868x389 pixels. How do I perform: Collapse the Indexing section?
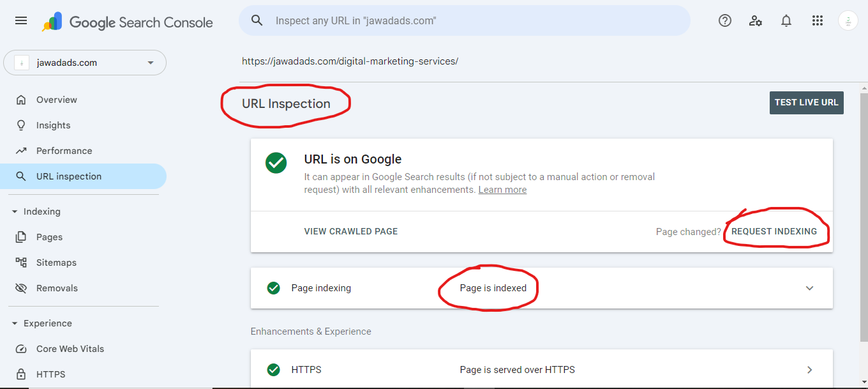(x=15, y=211)
